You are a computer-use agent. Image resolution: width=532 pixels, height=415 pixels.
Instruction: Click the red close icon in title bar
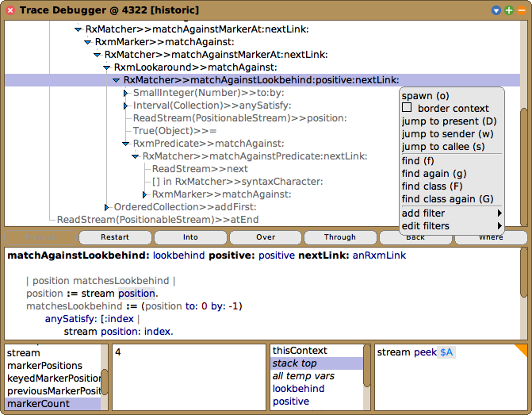pyautogui.click(x=9, y=10)
